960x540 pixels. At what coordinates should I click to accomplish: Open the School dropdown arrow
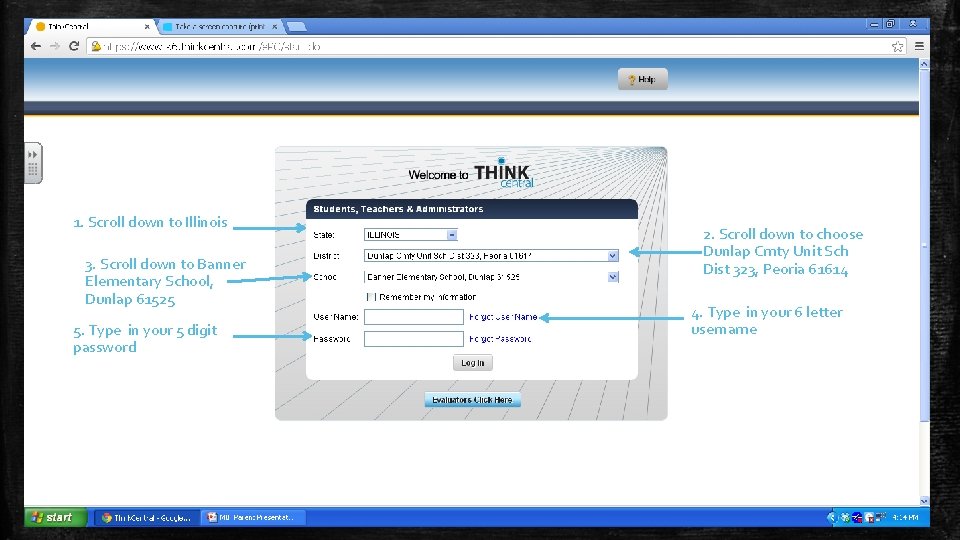612,277
